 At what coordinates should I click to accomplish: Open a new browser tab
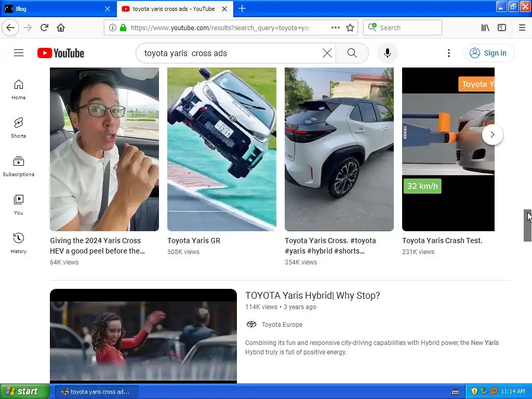tap(242, 8)
